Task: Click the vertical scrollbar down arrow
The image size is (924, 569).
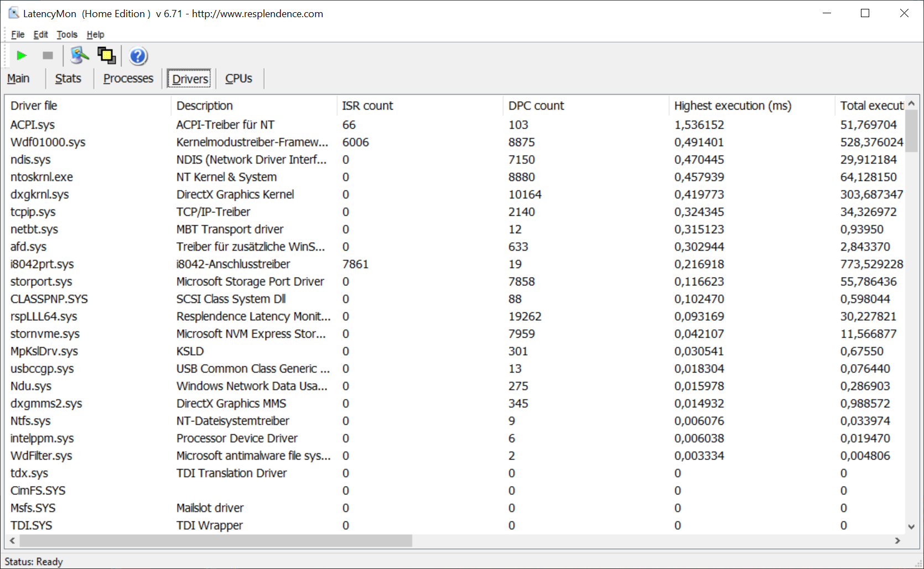Action: 911,526
